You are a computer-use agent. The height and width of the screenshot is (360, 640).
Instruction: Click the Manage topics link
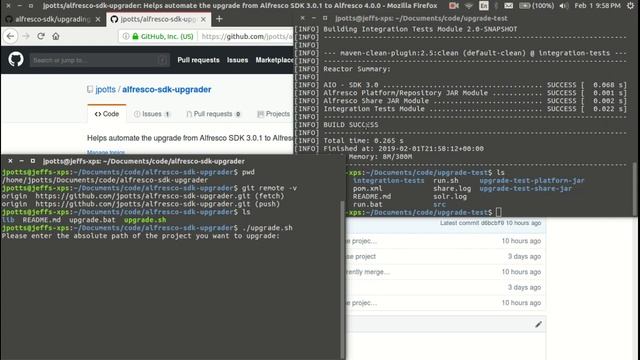click(106, 152)
